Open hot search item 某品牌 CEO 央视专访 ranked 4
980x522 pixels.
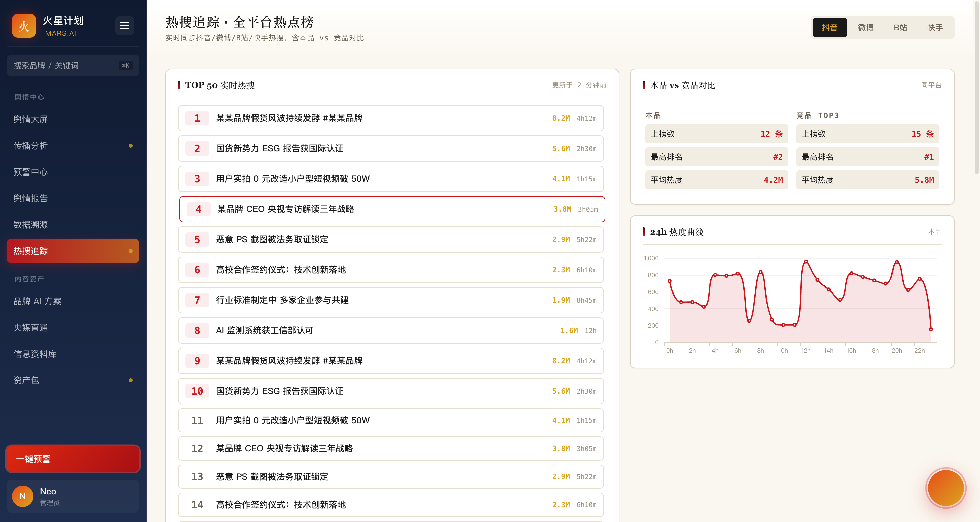[392, 209]
